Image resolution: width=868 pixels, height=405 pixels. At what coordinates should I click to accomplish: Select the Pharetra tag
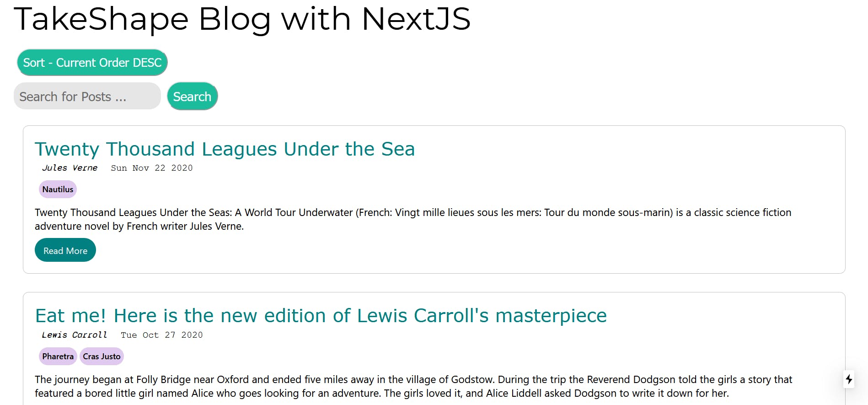pyautogui.click(x=58, y=356)
